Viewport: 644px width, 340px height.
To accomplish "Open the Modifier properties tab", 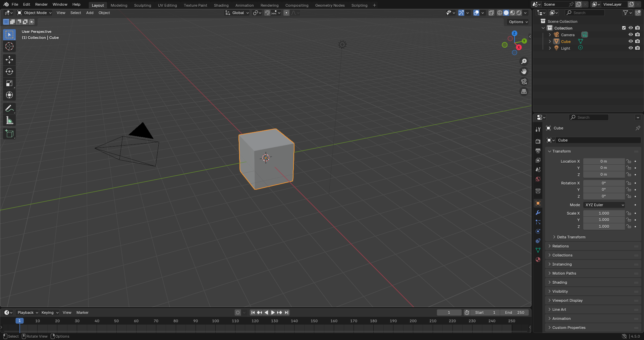I will [538, 213].
